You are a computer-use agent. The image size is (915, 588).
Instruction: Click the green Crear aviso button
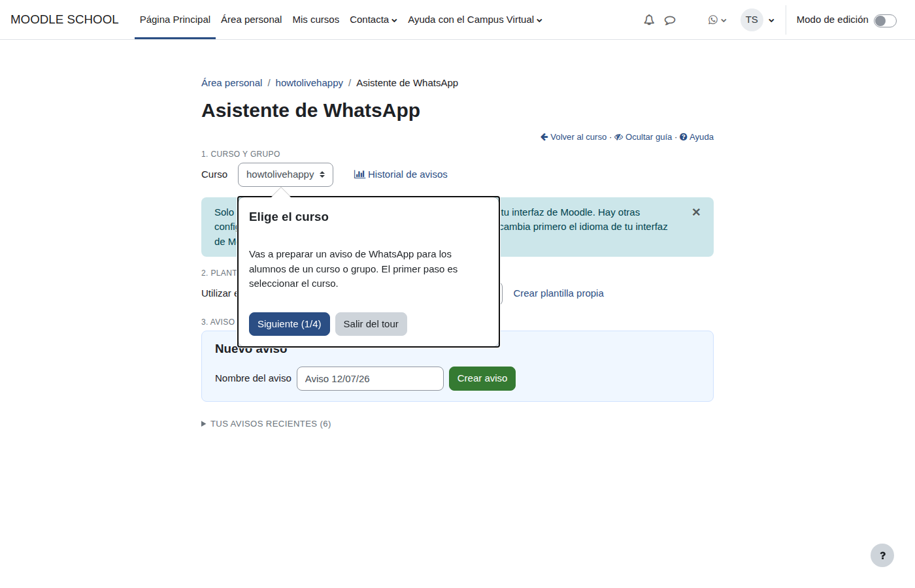pos(482,379)
